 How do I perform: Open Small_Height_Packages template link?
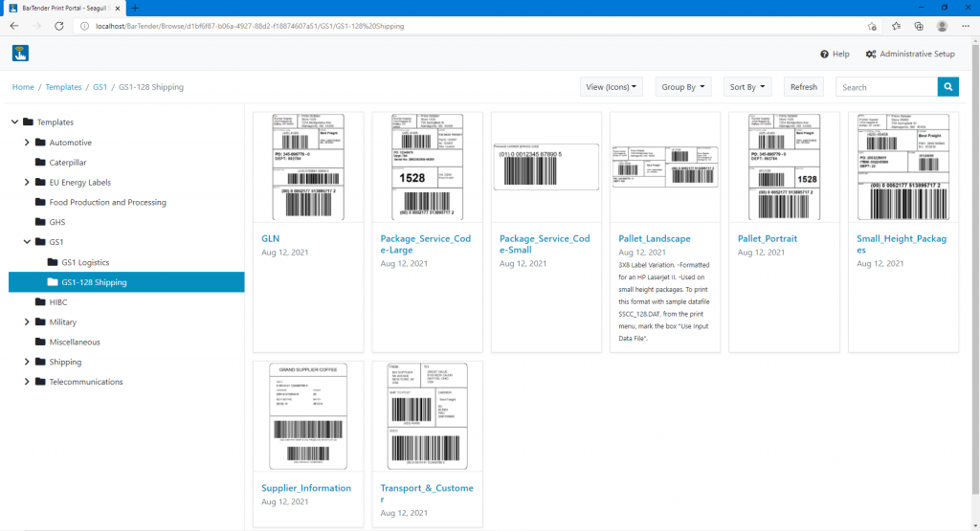pyautogui.click(x=902, y=244)
